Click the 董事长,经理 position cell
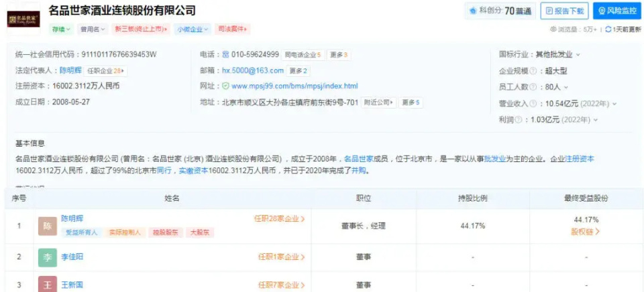The height and width of the screenshot is (292, 644). pos(364,226)
